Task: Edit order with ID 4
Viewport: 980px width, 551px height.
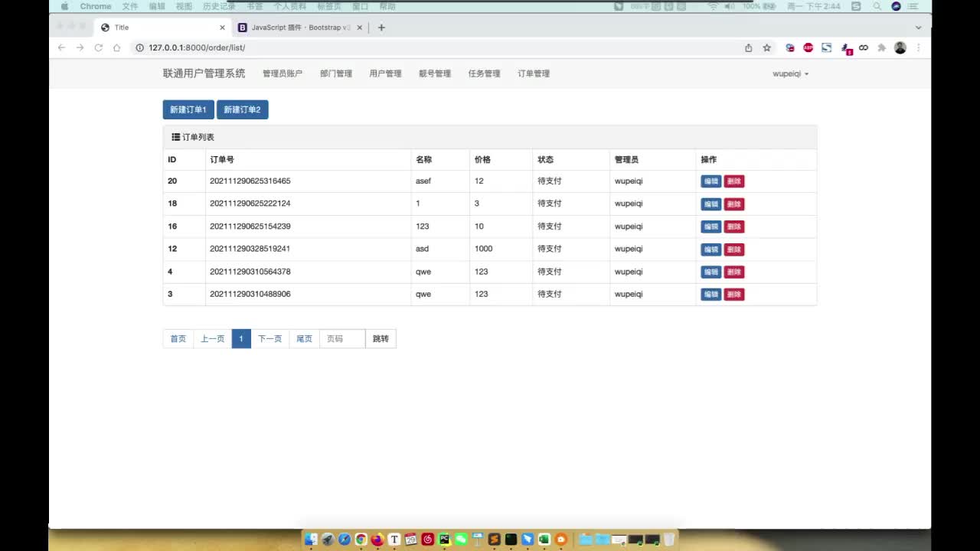Action: [711, 272]
